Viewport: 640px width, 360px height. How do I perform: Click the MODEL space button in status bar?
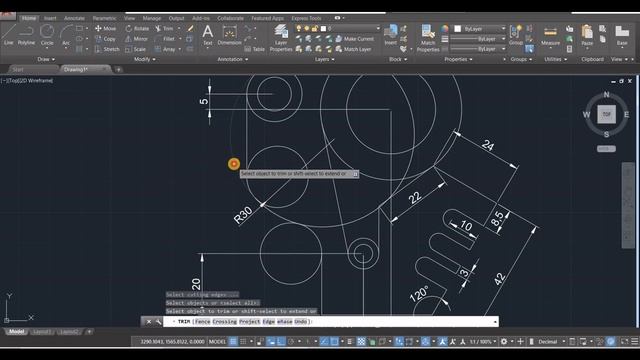[217, 341]
